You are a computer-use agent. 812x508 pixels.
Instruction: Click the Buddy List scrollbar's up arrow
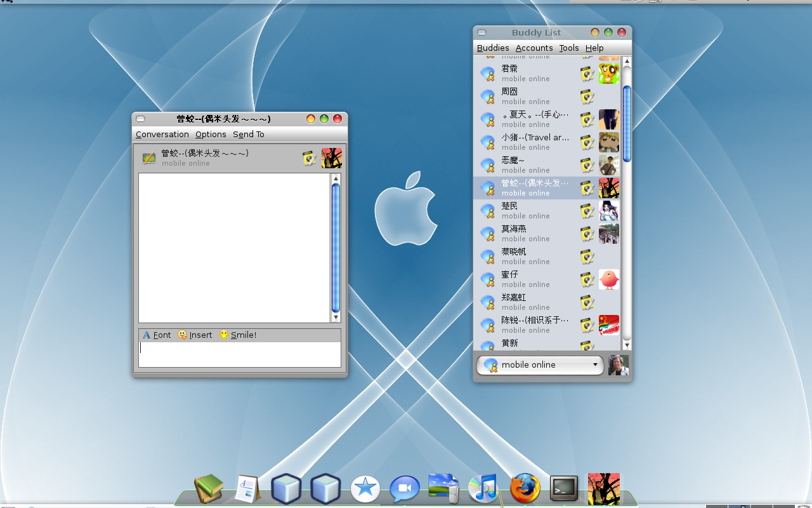point(627,62)
